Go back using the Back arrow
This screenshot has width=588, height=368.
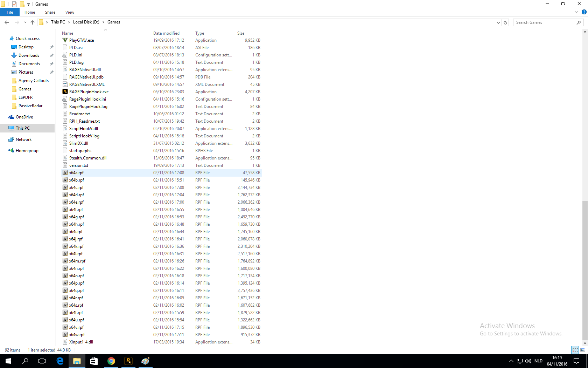[7, 22]
